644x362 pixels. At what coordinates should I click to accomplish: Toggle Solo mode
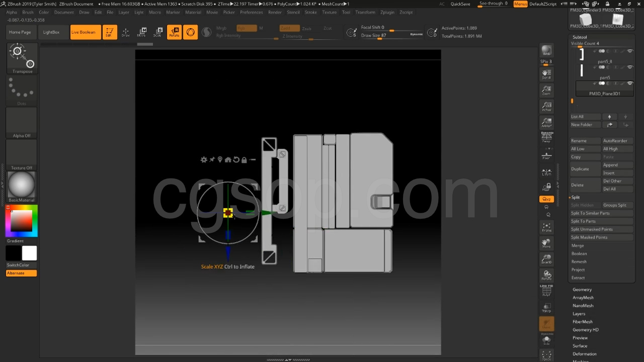click(x=546, y=340)
